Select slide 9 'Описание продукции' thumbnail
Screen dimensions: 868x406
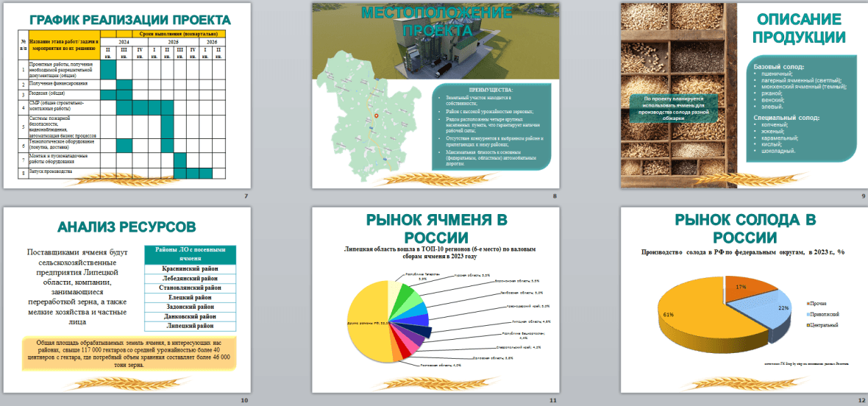pyautogui.click(x=744, y=96)
